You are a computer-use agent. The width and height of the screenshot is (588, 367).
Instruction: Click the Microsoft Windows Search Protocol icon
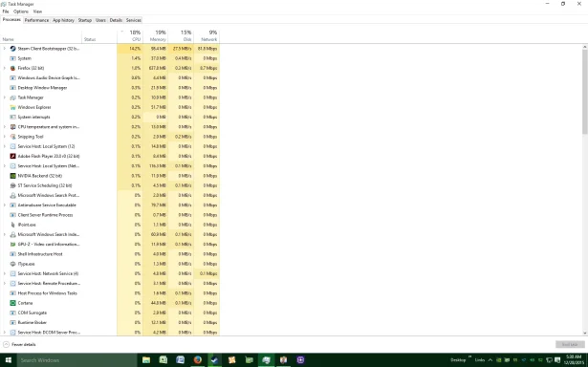pyautogui.click(x=12, y=195)
